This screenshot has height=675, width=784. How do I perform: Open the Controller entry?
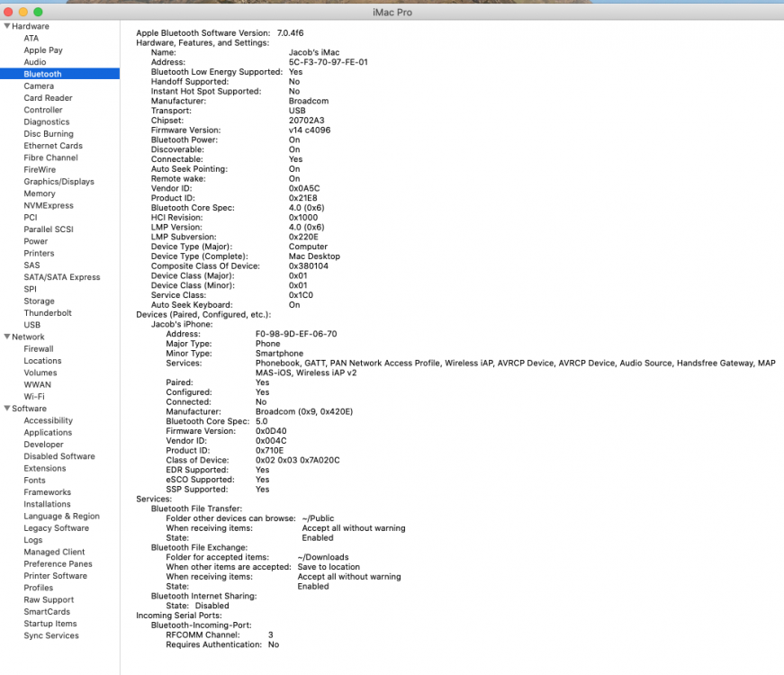point(43,110)
